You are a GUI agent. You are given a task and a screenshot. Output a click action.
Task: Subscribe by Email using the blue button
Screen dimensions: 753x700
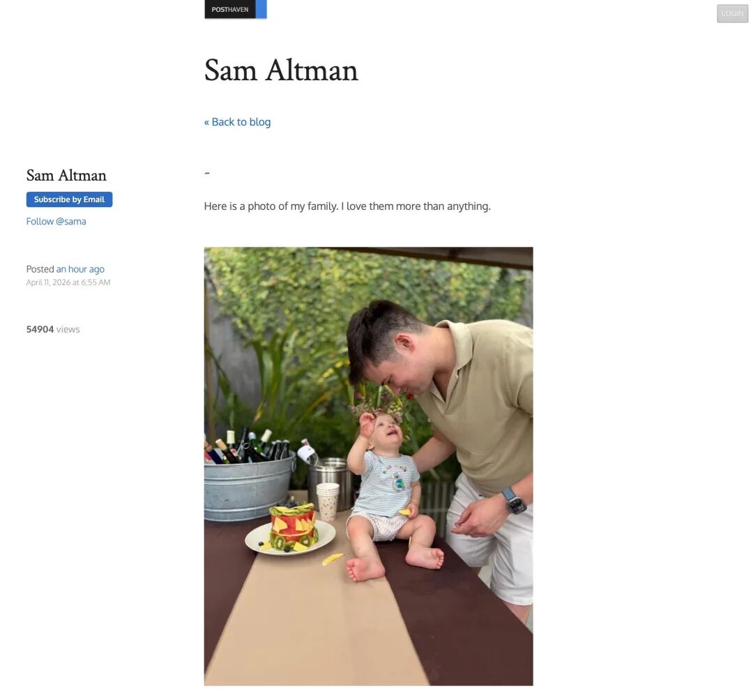[69, 199]
